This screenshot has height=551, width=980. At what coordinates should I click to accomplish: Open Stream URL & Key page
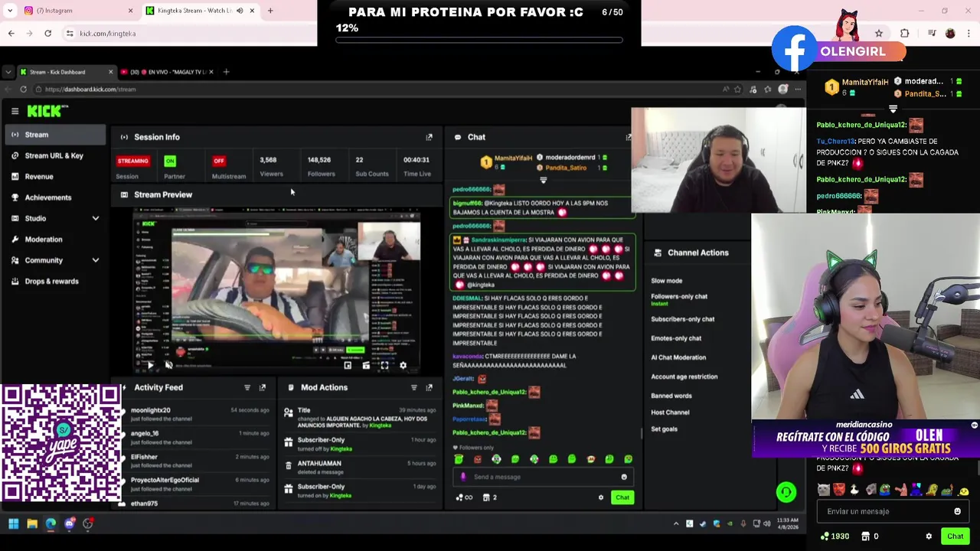54,155
